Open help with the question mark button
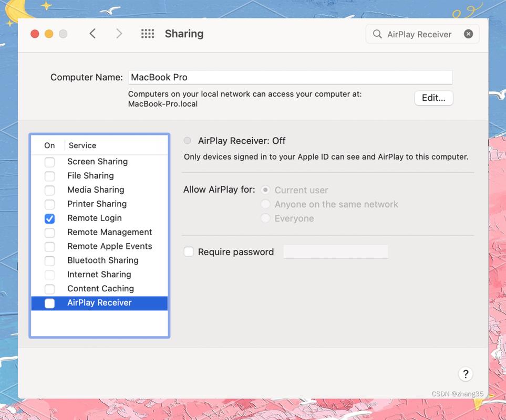The width and height of the screenshot is (506, 420). click(466, 374)
